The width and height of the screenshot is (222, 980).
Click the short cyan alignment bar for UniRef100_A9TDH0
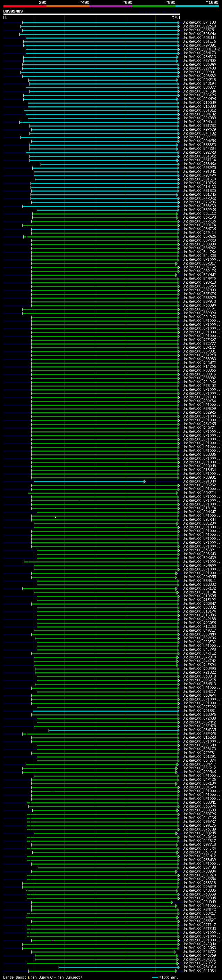pyautogui.click(x=89, y=481)
